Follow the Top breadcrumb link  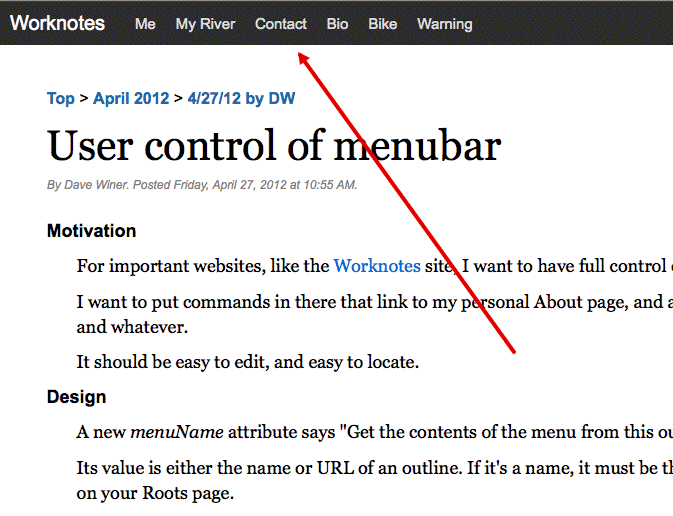pos(61,98)
